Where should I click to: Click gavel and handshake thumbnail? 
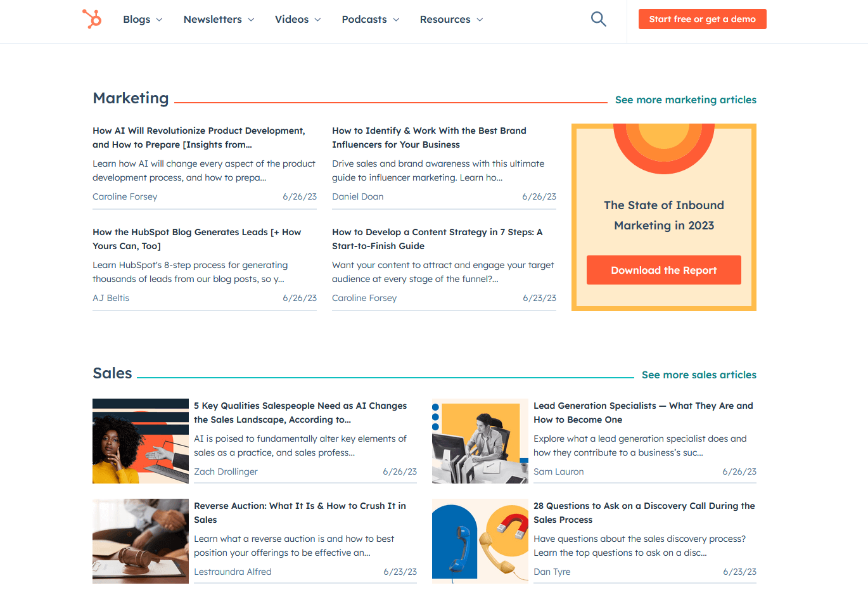point(141,541)
